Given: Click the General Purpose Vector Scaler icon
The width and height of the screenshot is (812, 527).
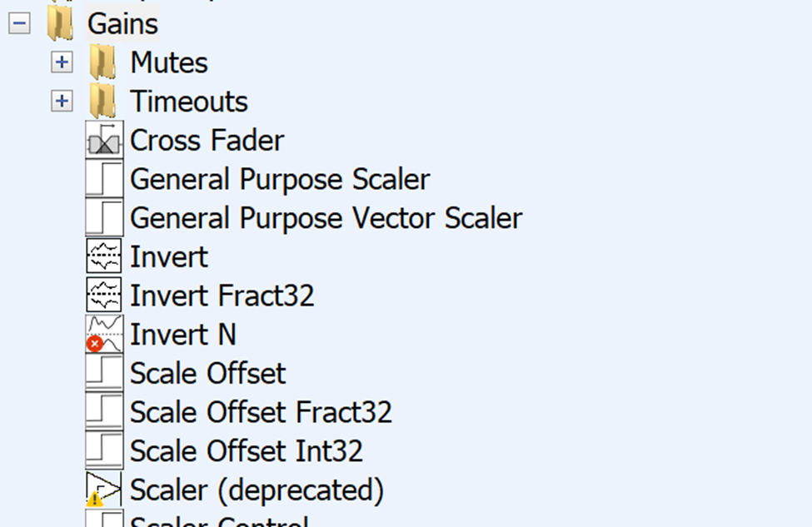Looking at the screenshot, I should (x=104, y=218).
